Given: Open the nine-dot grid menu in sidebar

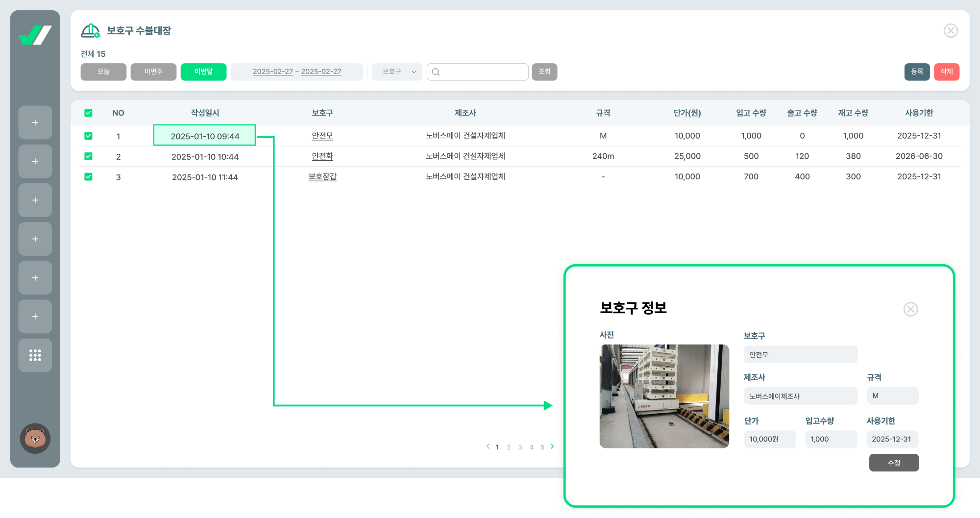Looking at the screenshot, I should (x=35, y=355).
